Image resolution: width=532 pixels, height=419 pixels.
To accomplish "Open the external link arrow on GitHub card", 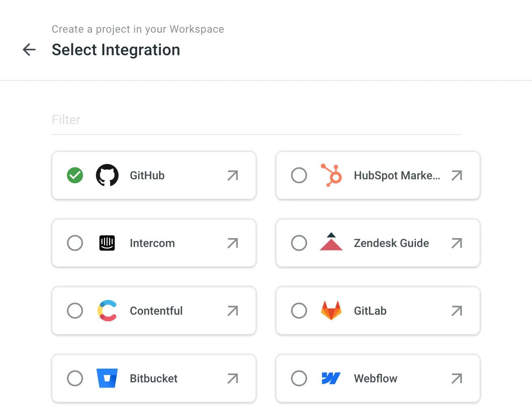I will pyautogui.click(x=233, y=175).
